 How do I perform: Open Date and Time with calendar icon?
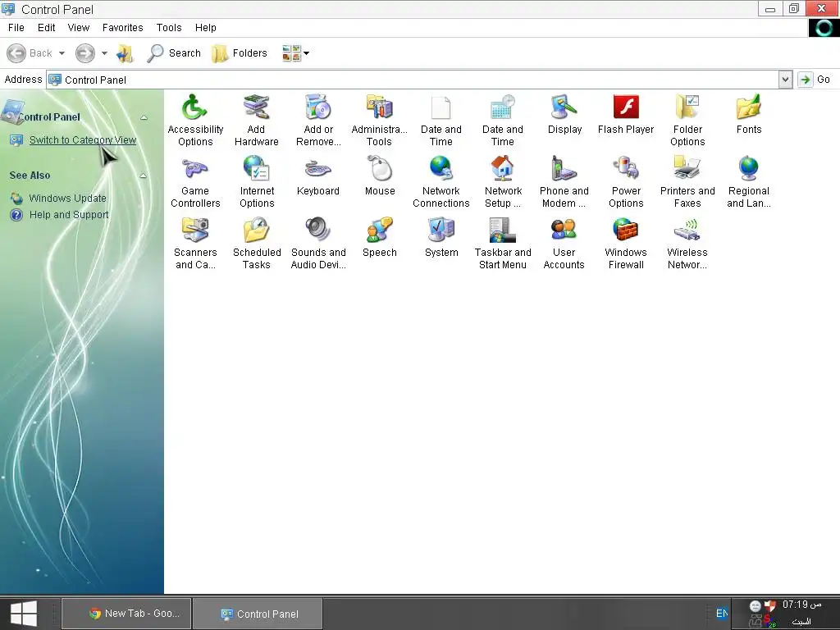click(x=503, y=120)
